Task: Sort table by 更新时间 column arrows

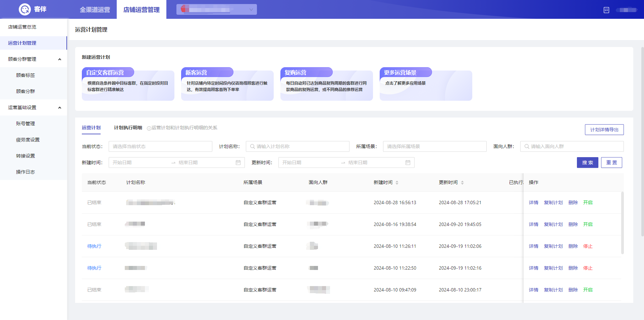Action: [x=462, y=183]
